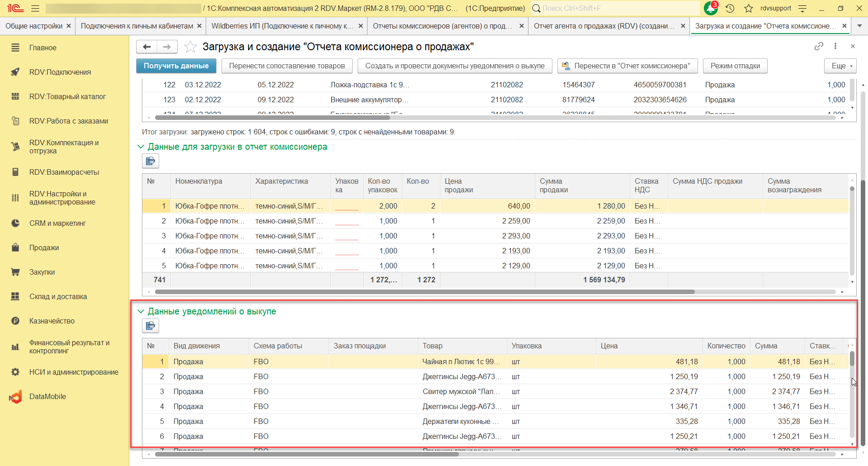The image size is (868, 466).
Task: Switch to 'Общие настройки' tab
Action: [34, 26]
